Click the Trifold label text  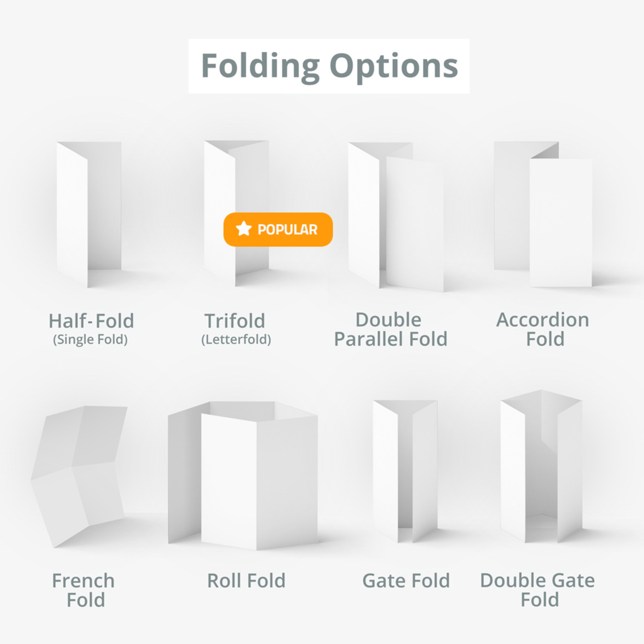tap(235, 321)
